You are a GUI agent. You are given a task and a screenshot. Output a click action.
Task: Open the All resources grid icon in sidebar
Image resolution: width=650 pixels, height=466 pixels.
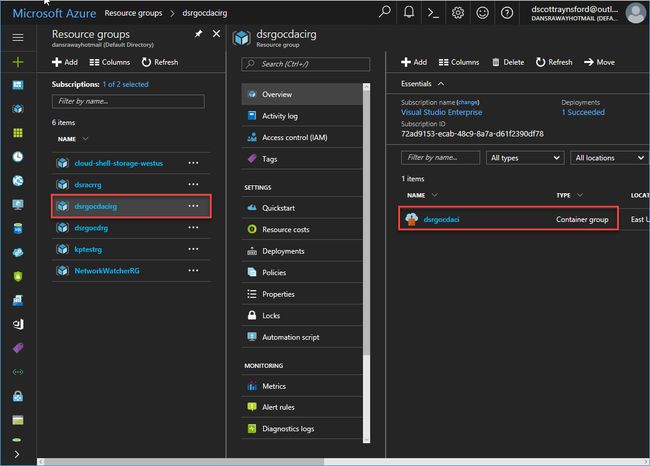pos(18,133)
